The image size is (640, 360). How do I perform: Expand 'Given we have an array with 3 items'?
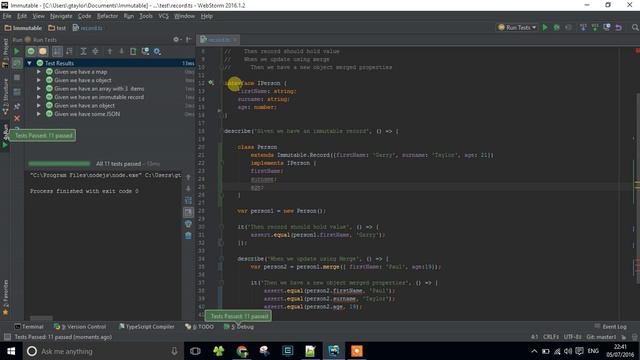point(39,89)
